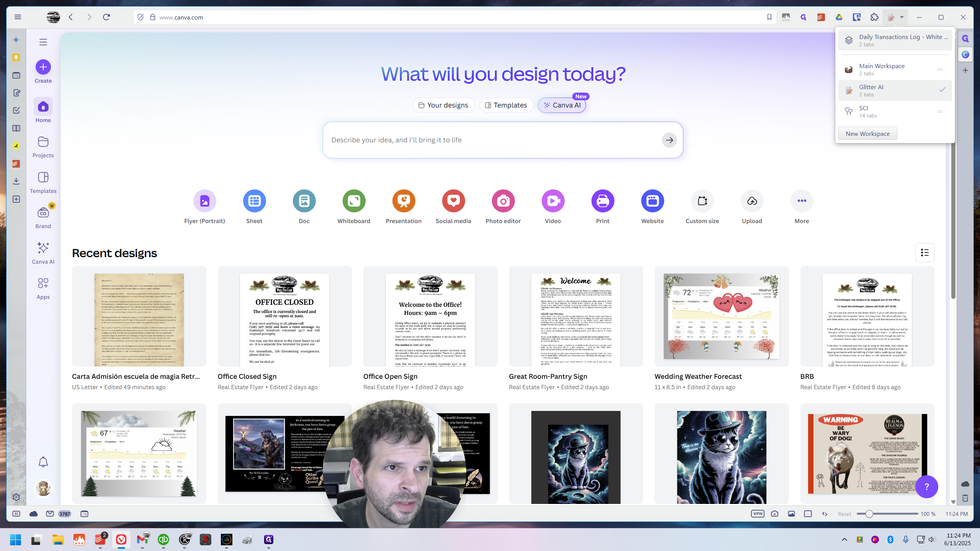Open File Explorer from taskbar

point(58,540)
